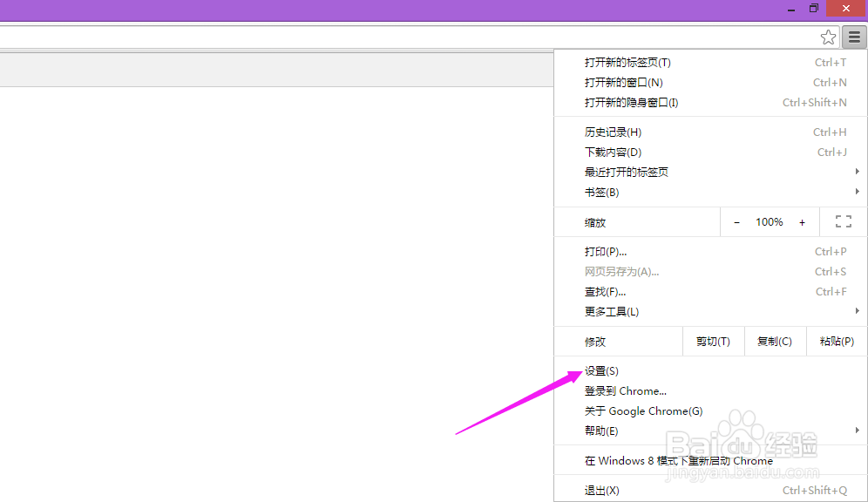
Task: Open a new tab (打开新的标签页)
Action: coord(710,63)
